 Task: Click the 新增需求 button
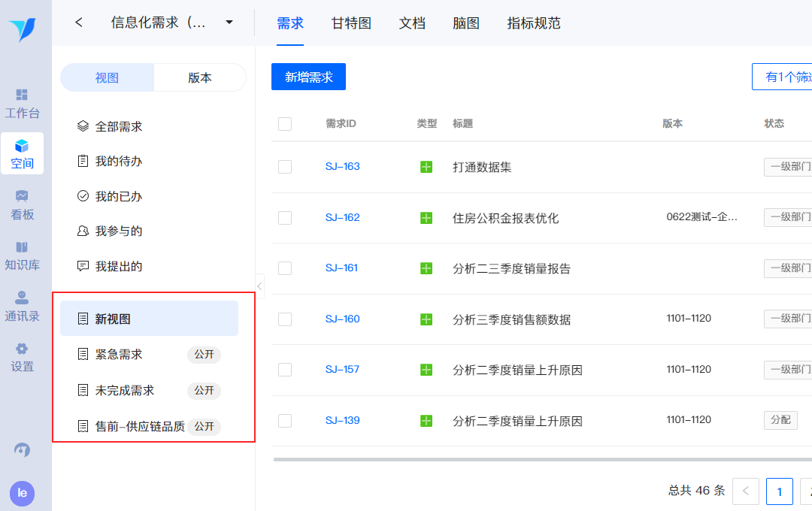click(x=308, y=77)
